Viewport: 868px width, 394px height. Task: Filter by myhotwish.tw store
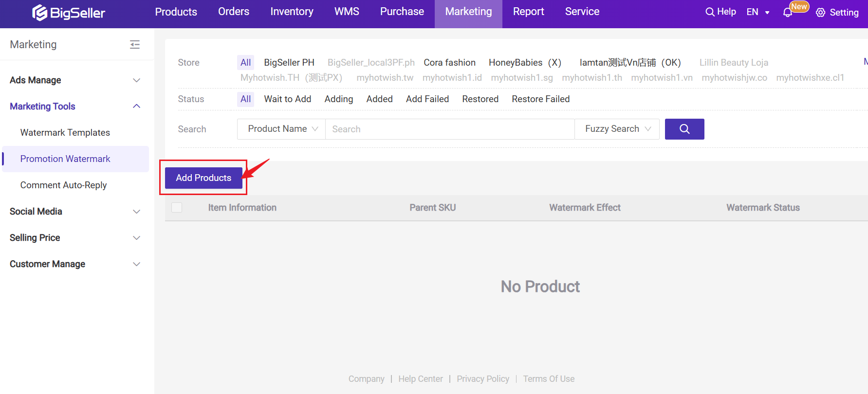(385, 78)
